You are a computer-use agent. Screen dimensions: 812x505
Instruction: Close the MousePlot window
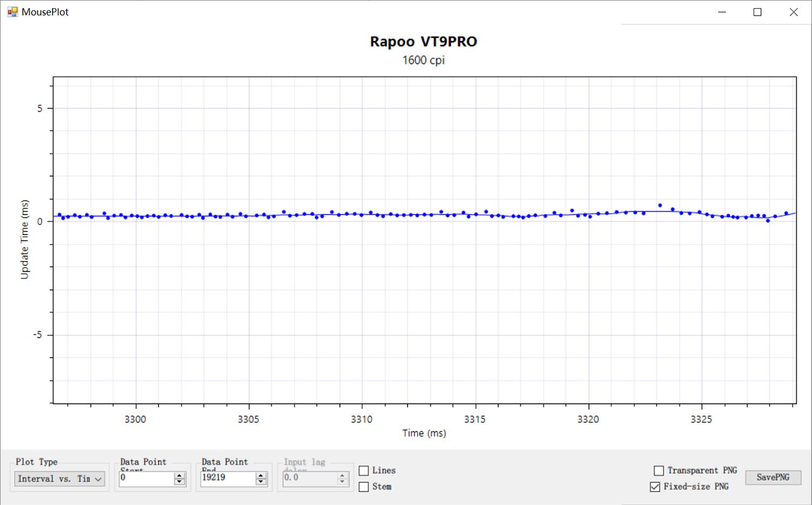tap(794, 12)
